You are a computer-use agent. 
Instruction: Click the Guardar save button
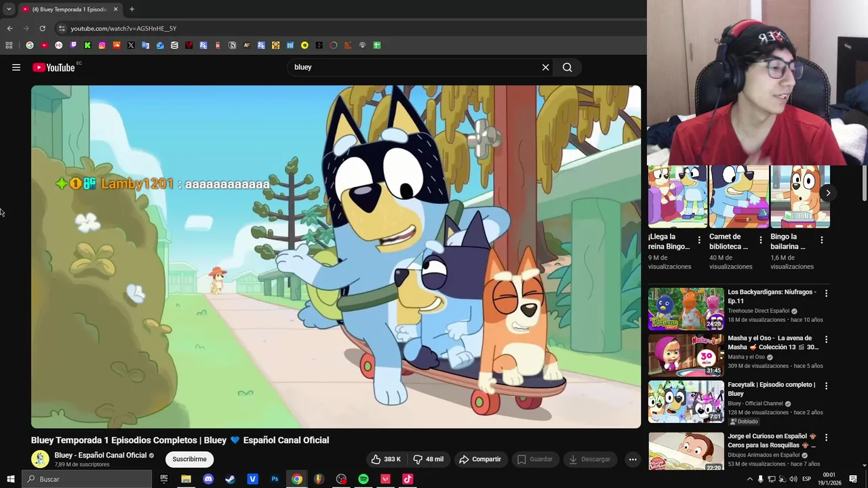(534, 459)
